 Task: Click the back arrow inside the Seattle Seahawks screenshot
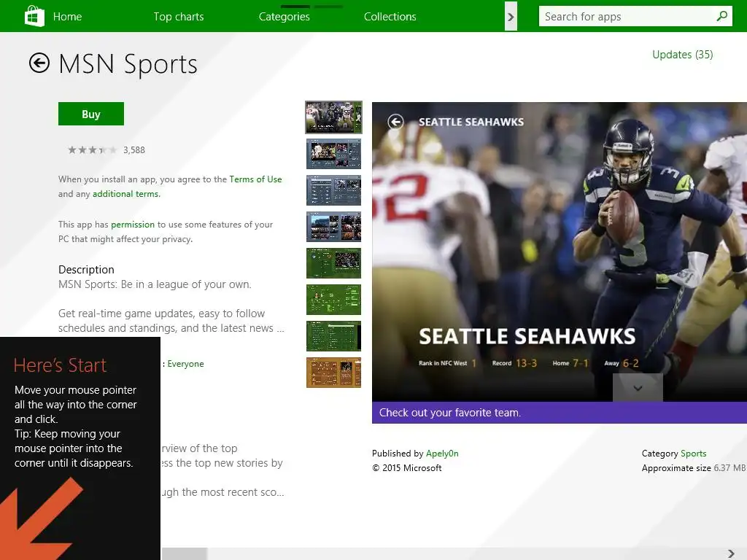tap(395, 122)
